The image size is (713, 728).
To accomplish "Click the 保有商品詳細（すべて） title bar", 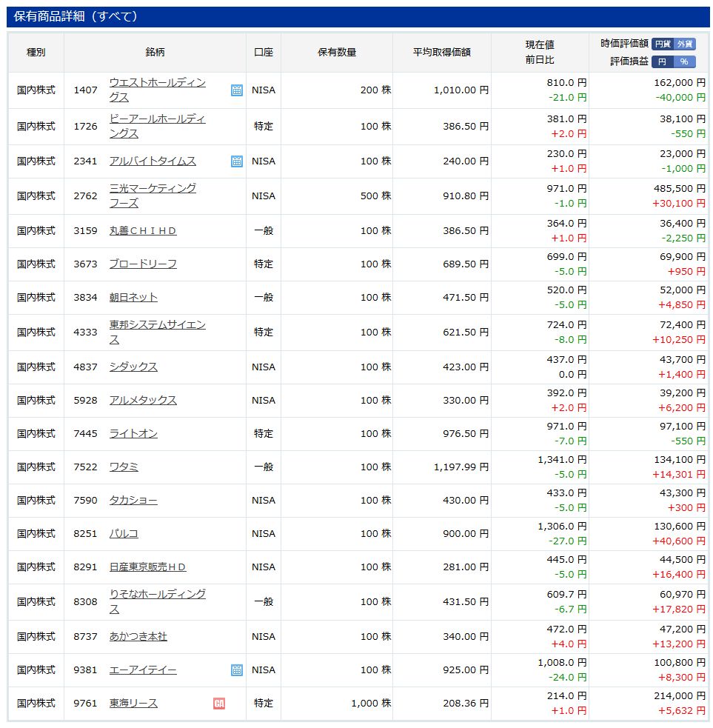I will pos(358,17).
